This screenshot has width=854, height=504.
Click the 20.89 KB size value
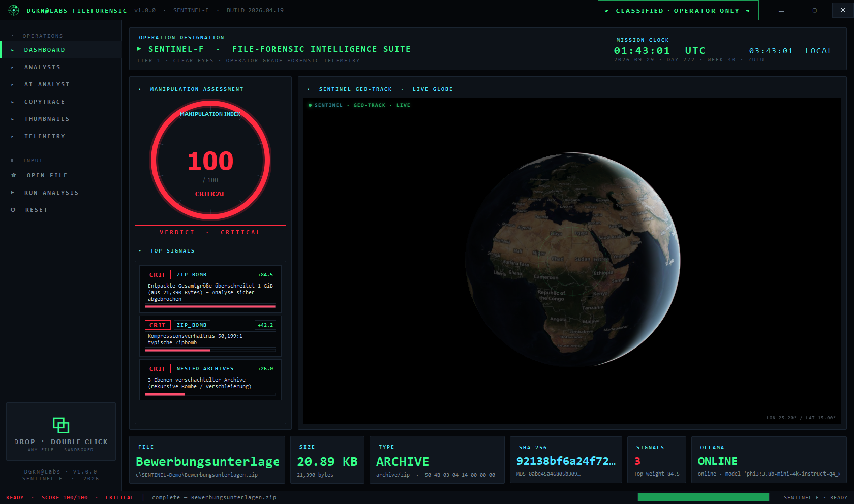(327, 462)
